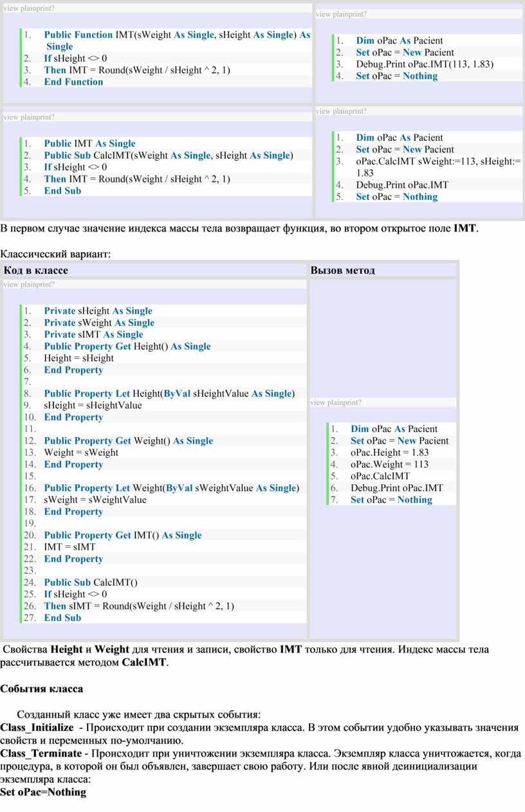This screenshot has height=812, width=525.
Task: Click the События класса heading
Action: click(41, 689)
